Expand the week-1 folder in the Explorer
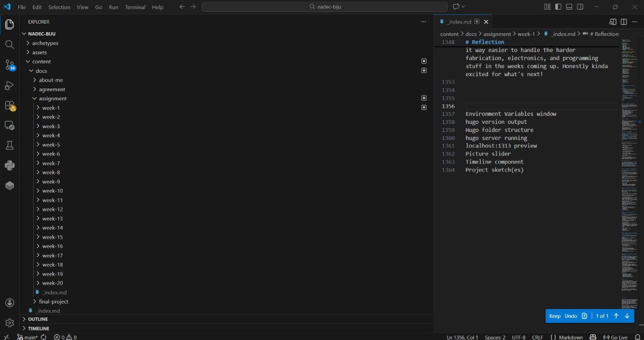The width and height of the screenshot is (644, 340). point(50,108)
